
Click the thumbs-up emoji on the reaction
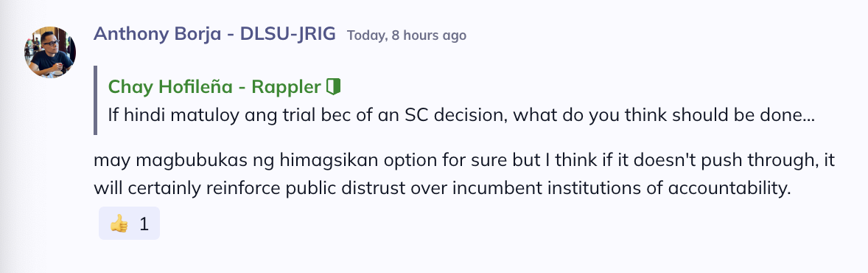(119, 224)
